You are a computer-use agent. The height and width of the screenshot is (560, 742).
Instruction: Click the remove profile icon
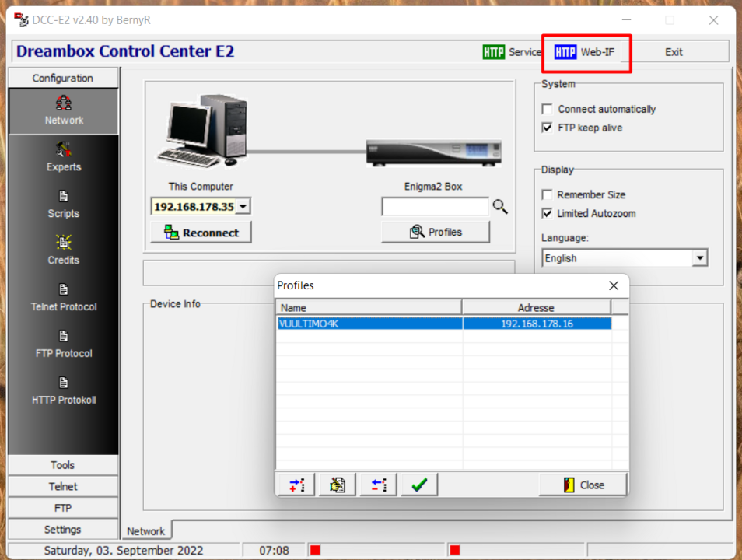[378, 484]
